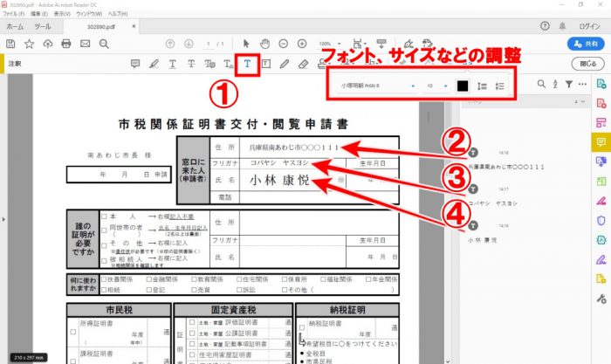This screenshot has width=611, height=364.
Task: Activate the hand pan tool
Action: (265, 44)
